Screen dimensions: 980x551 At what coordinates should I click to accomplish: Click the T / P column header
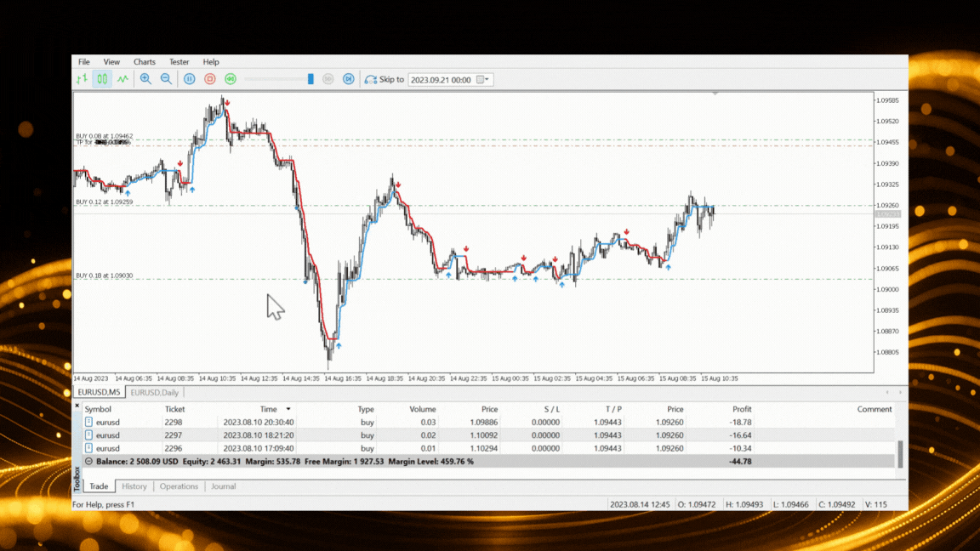(613, 409)
